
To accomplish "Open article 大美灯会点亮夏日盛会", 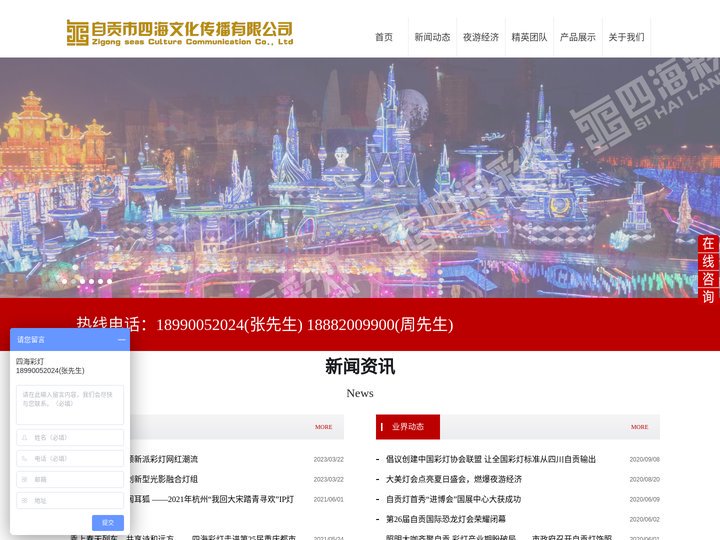I will tap(454, 479).
